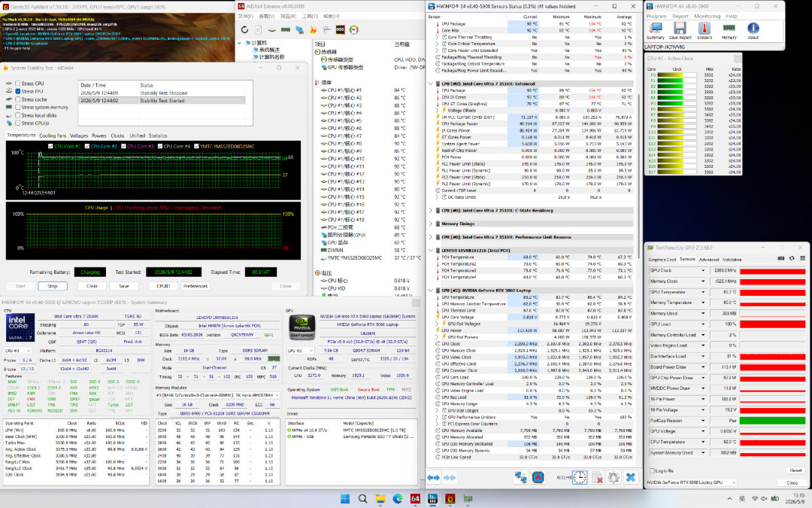The width and height of the screenshot is (812, 508).
Task: Click AIDA64 refresh toolbar icon
Action: [x=244, y=30]
